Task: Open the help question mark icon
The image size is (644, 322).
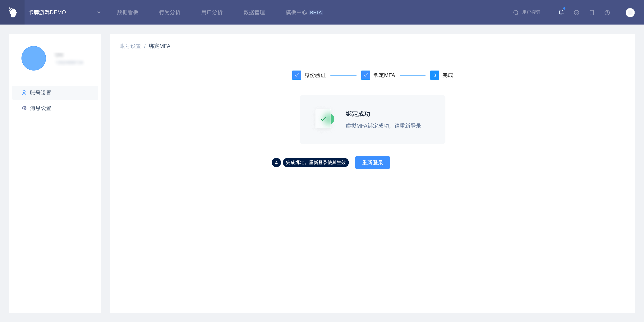Action: click(x=607, y=12)
